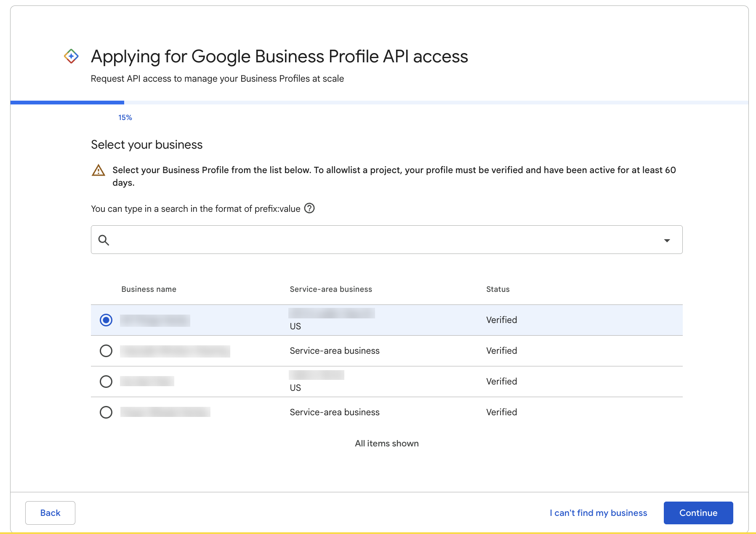Click the warning triangle icon

click(98, 170)
